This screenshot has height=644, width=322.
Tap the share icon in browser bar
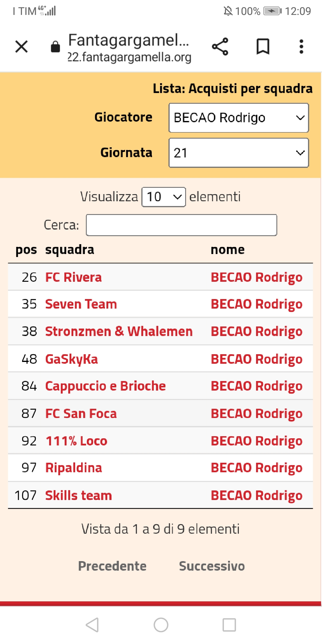coord(220,47)
